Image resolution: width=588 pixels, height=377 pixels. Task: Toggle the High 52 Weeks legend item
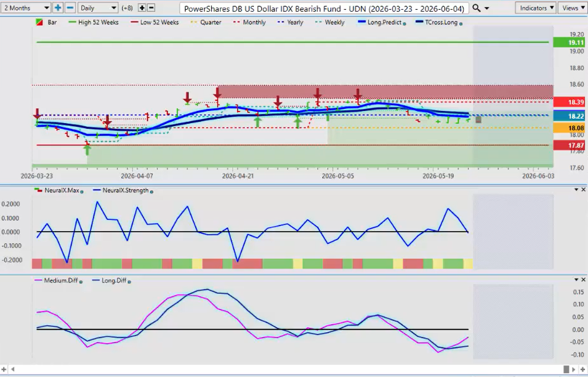94,22
